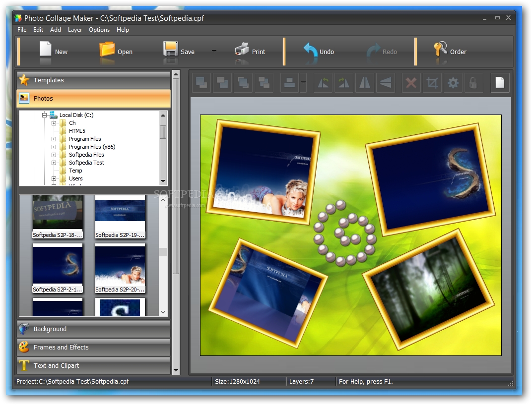The height and width of the screenshot is (405, 532).
Task: Click the folder tree scrollbar up arrow
Action: [x=163, y=115]
